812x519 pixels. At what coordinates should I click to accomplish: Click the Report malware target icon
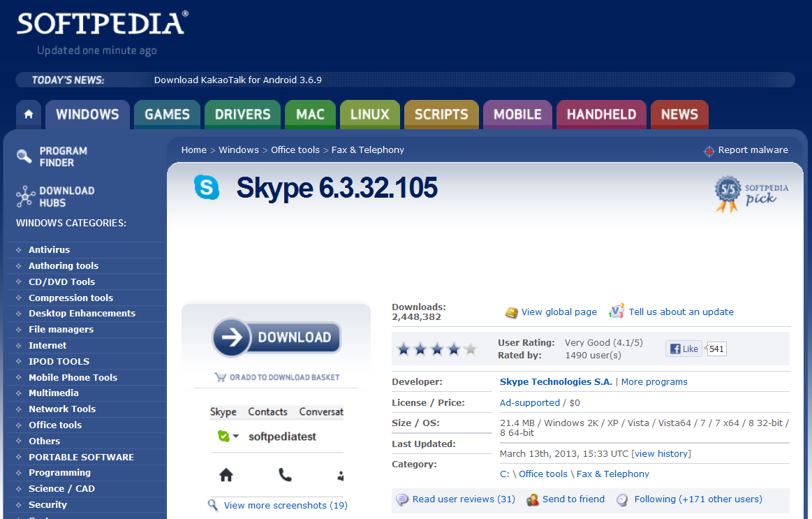709,151
